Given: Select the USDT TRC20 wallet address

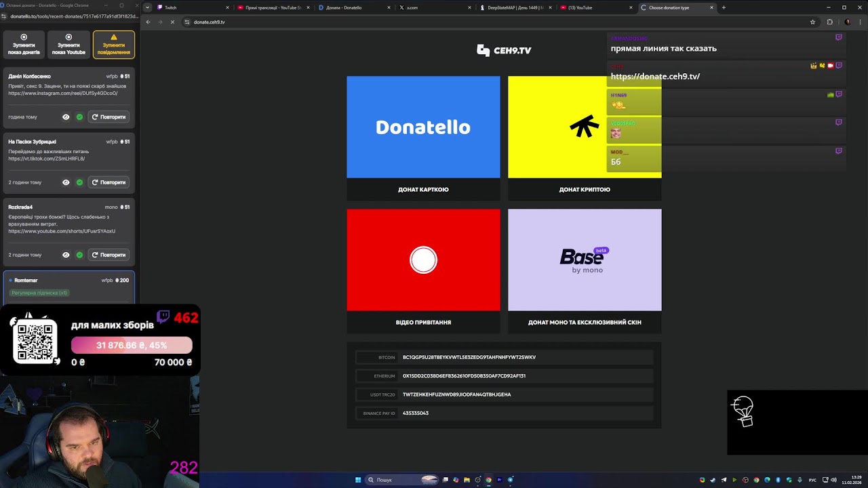Looking at the screenshot, I should (x=504, y=394).
